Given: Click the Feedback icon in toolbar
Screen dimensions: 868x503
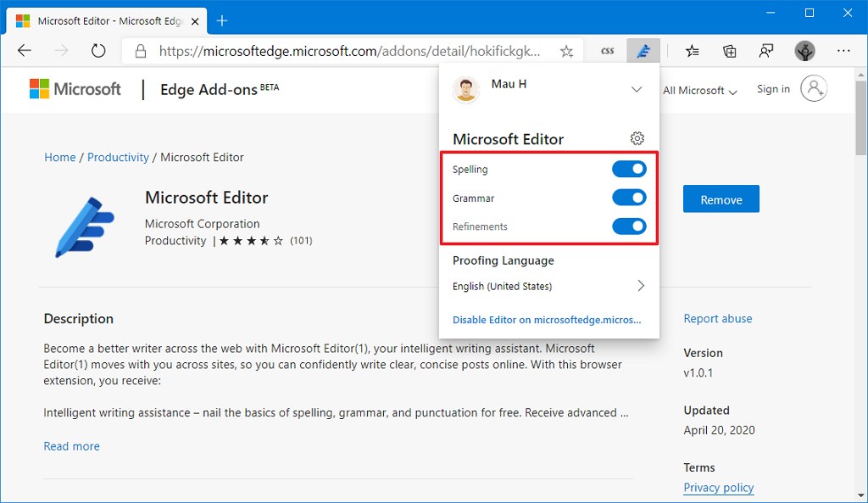Looking at the screenshot, I should click(766, 51).
